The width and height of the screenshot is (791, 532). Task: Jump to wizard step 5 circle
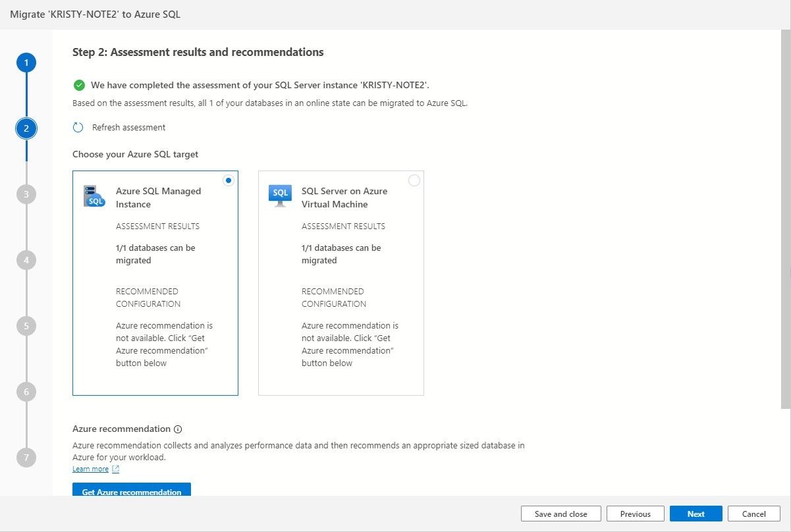26,326
